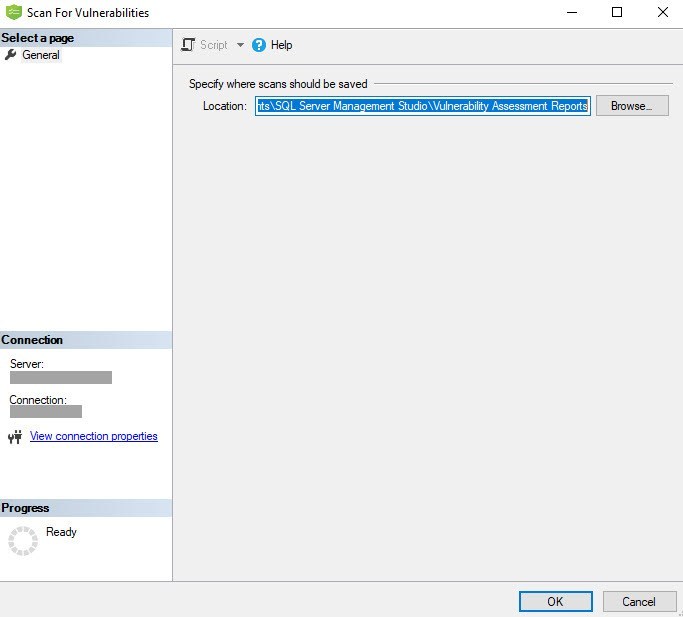Image resolution: width=683 pixels, height=617 pixels.
Task: Open Help via the question mark icon
Action: (259, 45)
